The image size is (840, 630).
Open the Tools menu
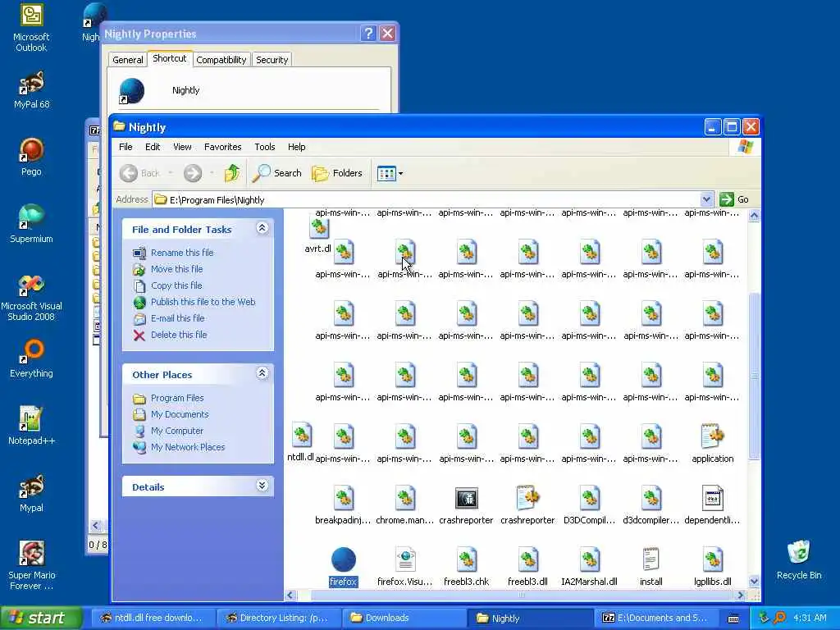click(265, 147)
